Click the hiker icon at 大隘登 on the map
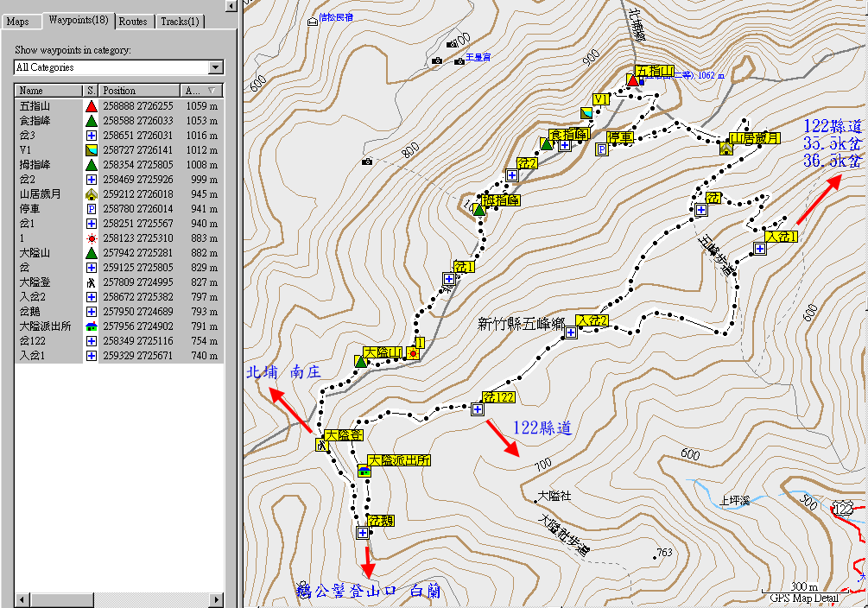 tap(321, 446)
